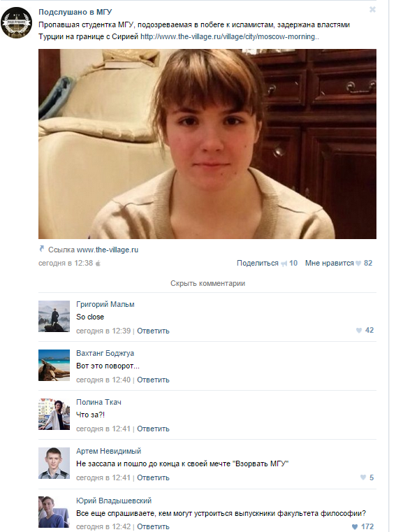The height and width of the screenshot is (532, 403).
Task: Open Артем Невидимый's profile name link
Action: (x=108, y=451)
